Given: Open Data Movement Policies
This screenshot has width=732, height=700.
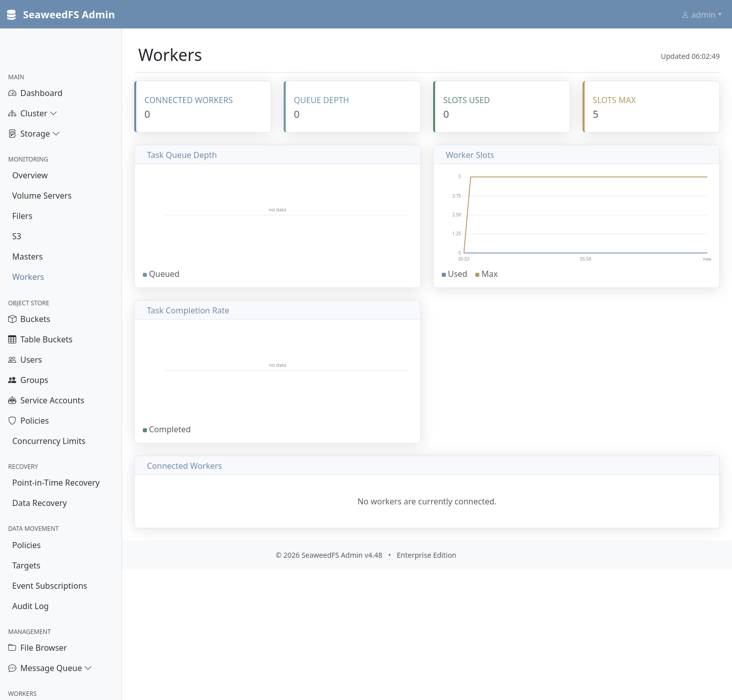Looking at the screenshot, I should coord(26,545).
